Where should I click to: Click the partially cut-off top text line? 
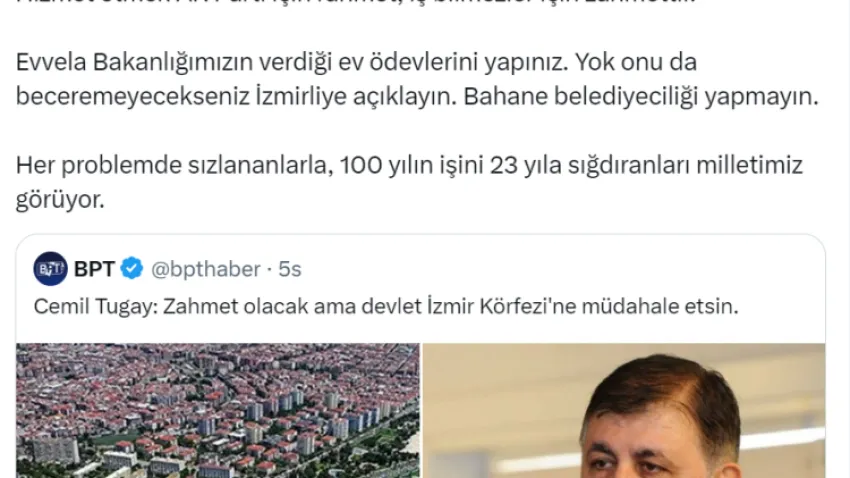355,2
